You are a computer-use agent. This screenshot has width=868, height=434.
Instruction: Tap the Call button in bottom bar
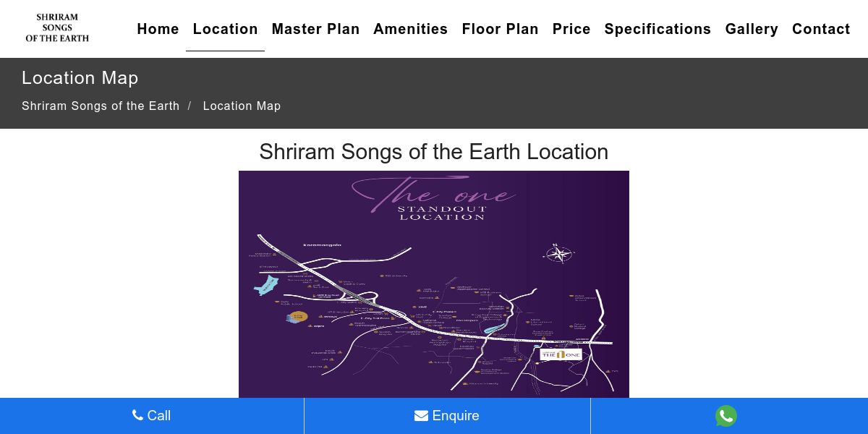point(152,416)
